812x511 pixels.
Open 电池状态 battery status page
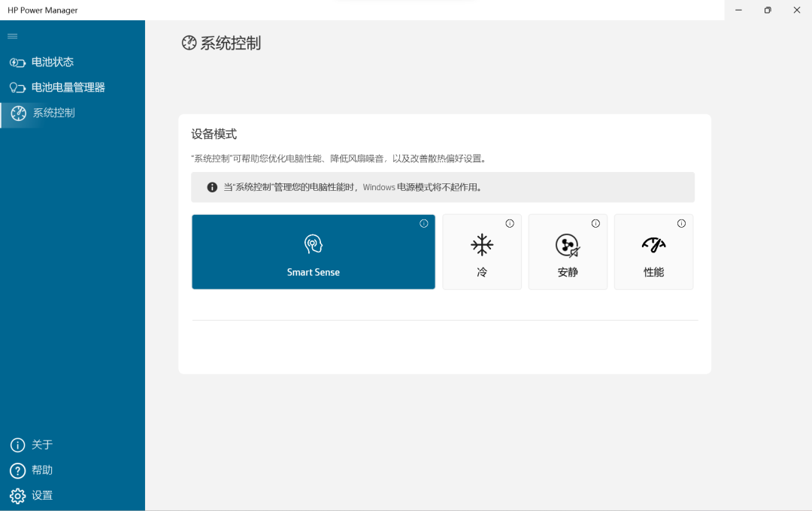72,62
